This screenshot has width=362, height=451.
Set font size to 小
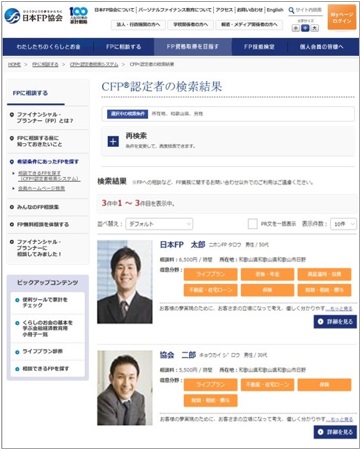296,28
